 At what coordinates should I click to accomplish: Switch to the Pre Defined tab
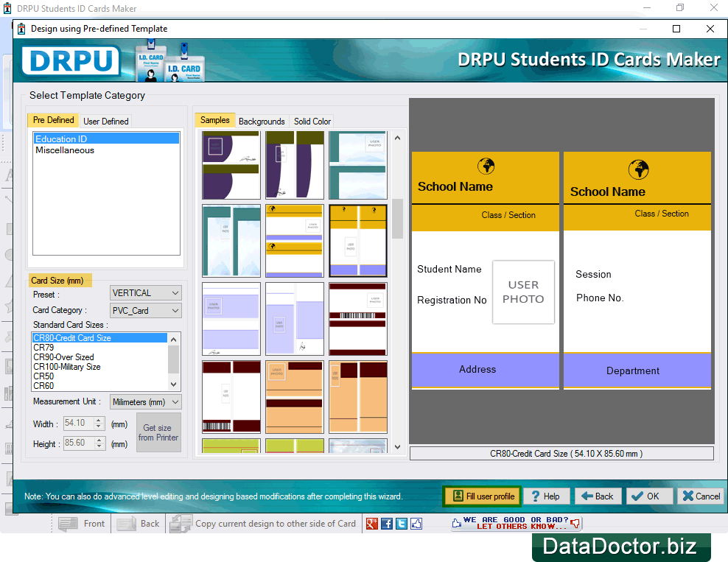pyautogui.click(x=53, y=120)
